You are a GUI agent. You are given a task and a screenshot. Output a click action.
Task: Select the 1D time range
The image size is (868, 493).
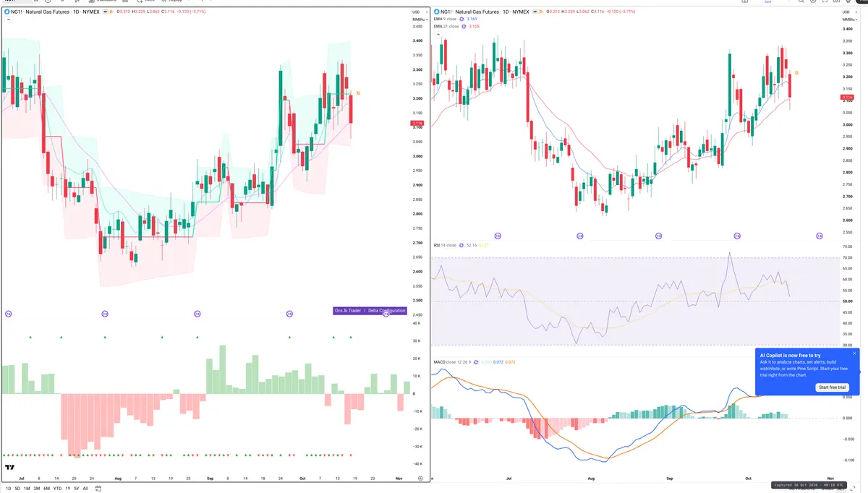[x=9, y=489]
